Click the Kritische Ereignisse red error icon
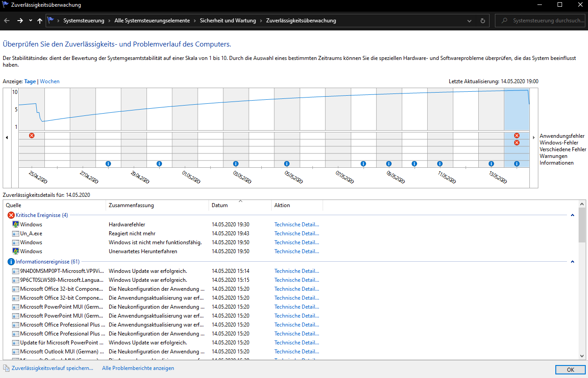 pyautogui.click(x=11, y=215)
